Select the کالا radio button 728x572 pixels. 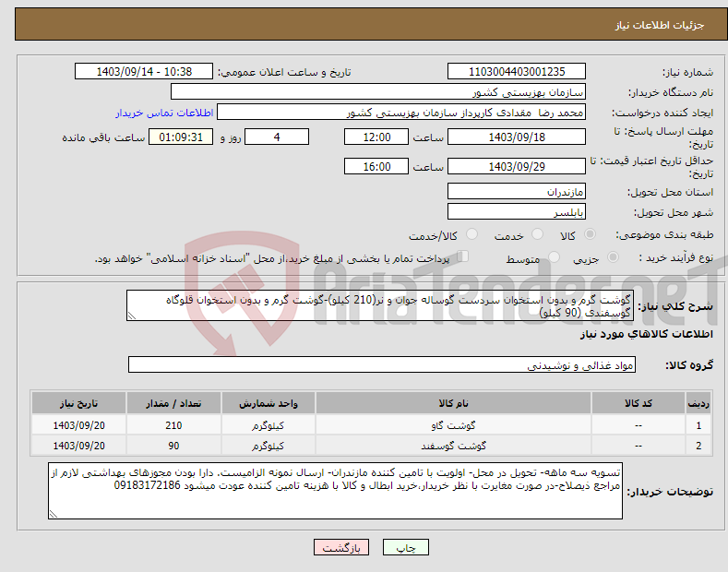pyautogui.click(x=590, y=234)
